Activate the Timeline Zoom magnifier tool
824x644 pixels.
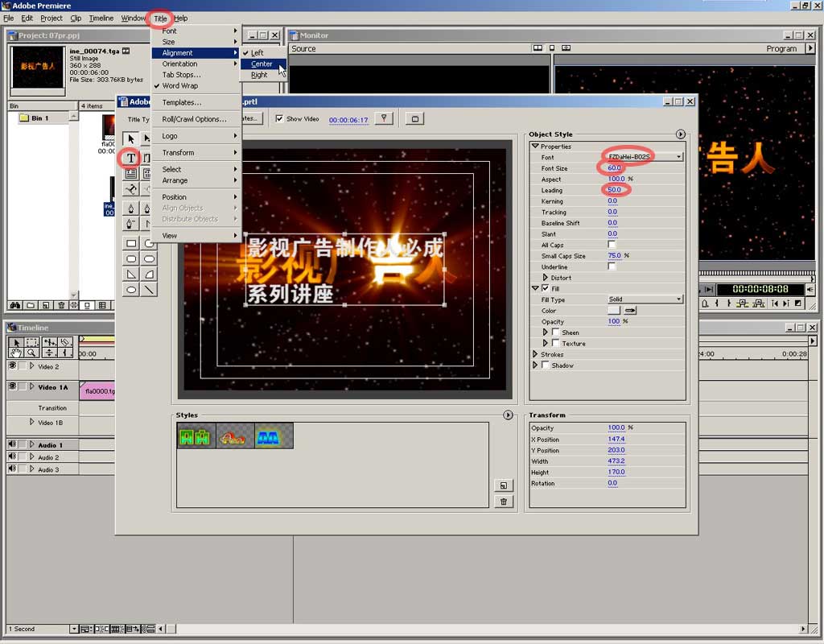click(x=31, y=353)
